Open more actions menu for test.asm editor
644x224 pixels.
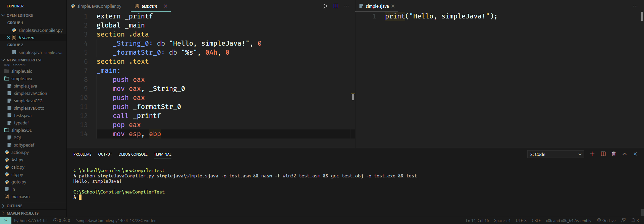[346, 6]
